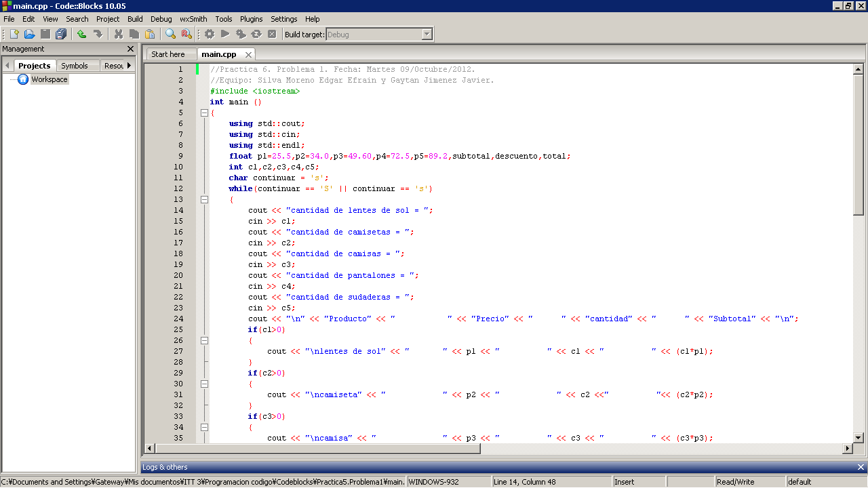The height and width of the screenshot is (488, 868).
Task: Collapse the while loop code fold
Action: pos(204,199)
